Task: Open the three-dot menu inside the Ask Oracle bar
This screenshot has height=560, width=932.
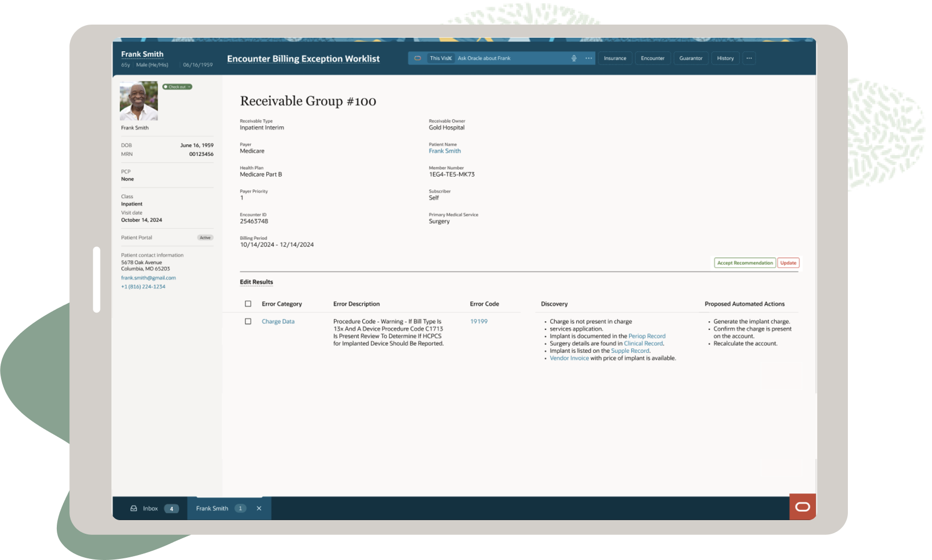Action: coord(588,58)
